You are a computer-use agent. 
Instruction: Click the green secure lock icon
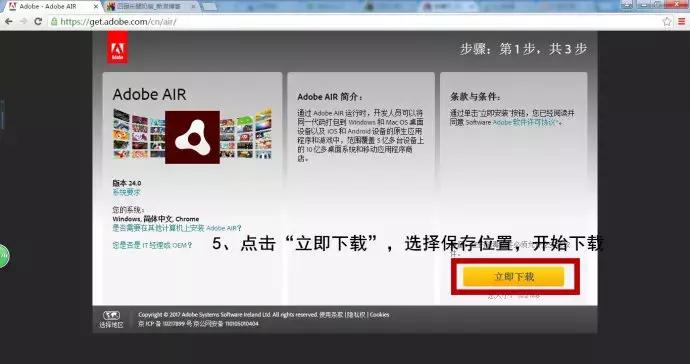54,22
